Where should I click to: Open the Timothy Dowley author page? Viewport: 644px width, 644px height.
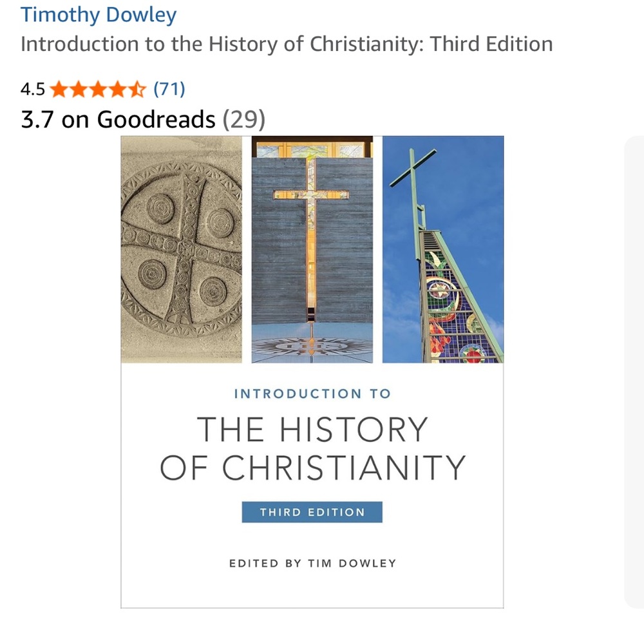pyautogui.click(x=98, y=14)
